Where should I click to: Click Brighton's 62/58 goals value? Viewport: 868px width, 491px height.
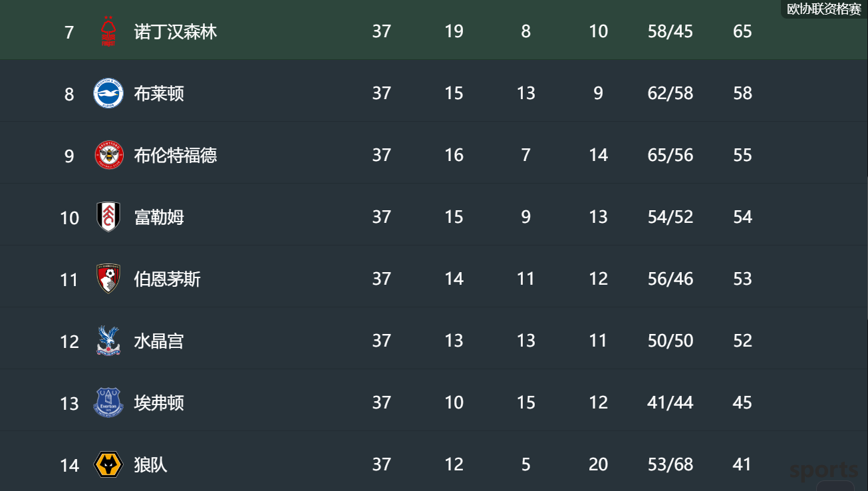tap(670, 93)
